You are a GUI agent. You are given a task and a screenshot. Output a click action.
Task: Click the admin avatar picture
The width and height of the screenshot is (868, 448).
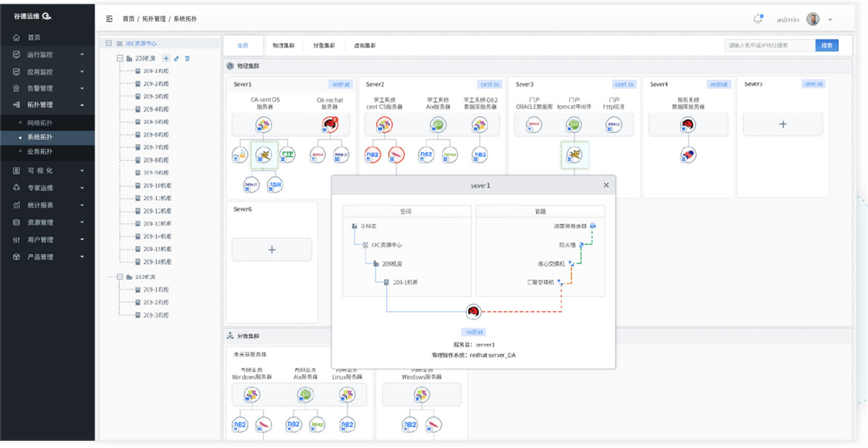(813, 19)
